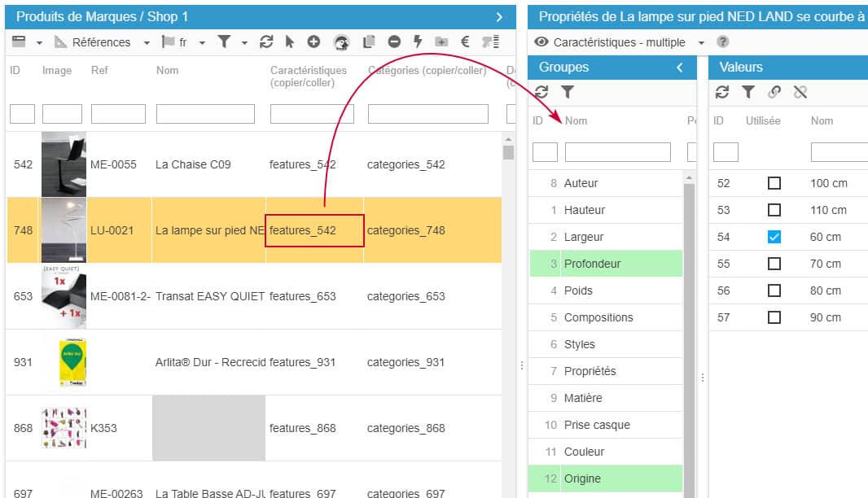Click the unlink icon in Valeurs toolbar
The image size is (868, 498).
800,92
